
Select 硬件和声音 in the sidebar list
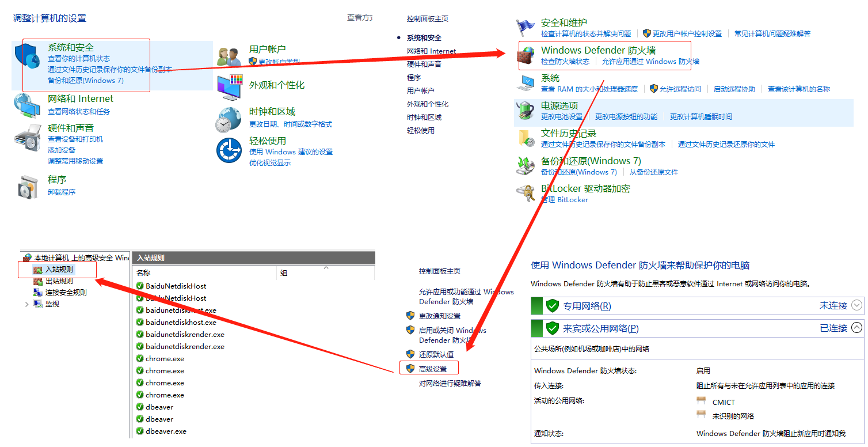click(x=424, y=64)
